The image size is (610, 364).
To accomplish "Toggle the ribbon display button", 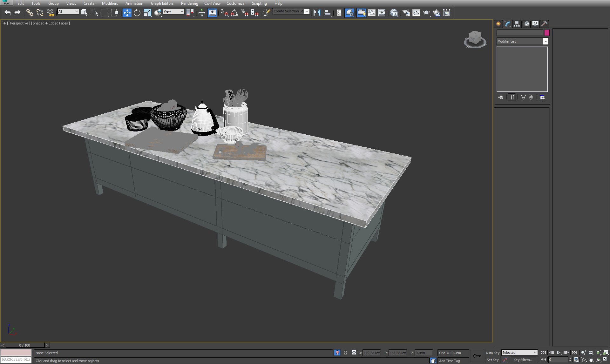I will [x=361, y=13].
